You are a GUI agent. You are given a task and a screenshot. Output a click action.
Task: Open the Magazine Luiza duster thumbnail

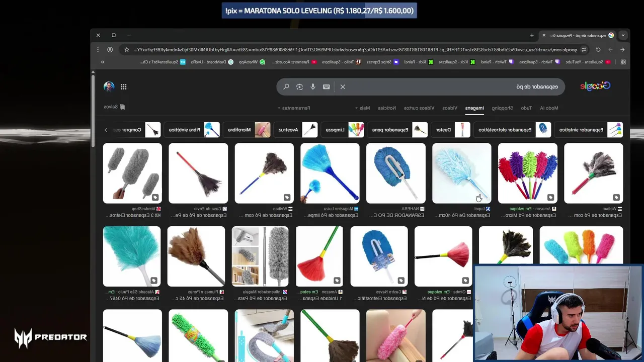tap(330, 173)
